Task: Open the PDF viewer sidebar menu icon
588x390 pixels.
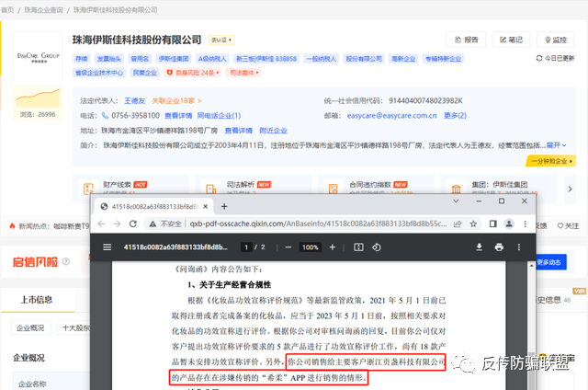Action: click(x=107, y=247)
